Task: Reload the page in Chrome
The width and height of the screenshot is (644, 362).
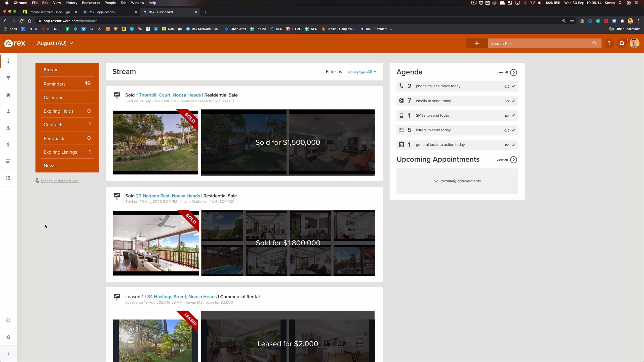Action: click(x=22, y=21)
